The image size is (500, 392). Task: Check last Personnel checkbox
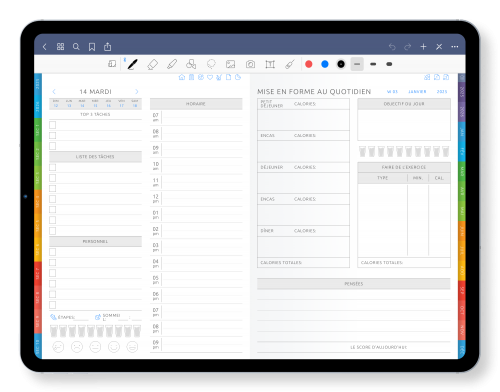tap(53, 305)
